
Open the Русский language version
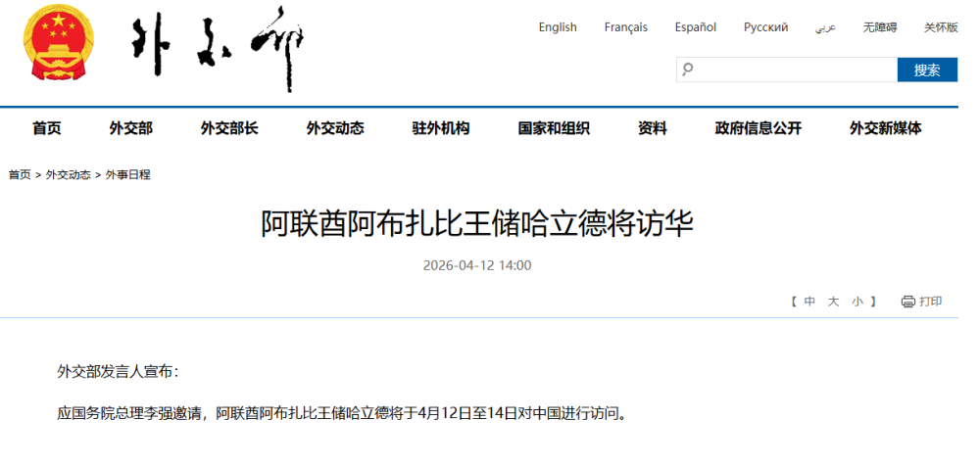click(765, 27)
